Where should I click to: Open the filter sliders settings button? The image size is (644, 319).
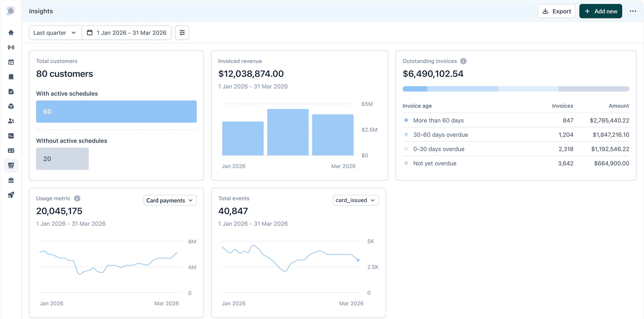[182, 33]
